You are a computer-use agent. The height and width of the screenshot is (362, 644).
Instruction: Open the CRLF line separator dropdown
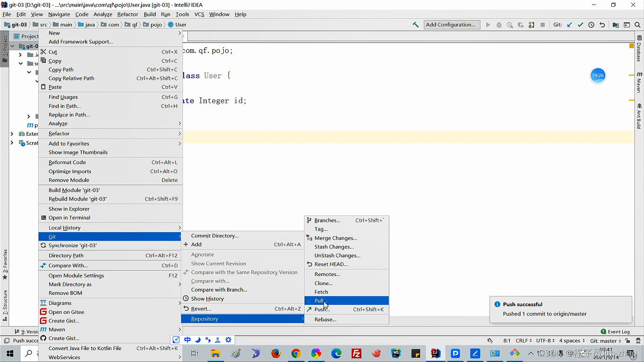tap(524, 341)
